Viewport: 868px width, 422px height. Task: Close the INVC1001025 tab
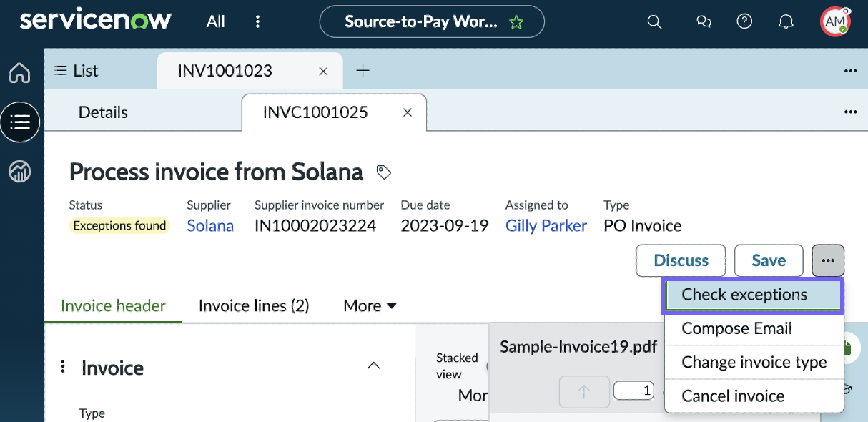[408, 112]
